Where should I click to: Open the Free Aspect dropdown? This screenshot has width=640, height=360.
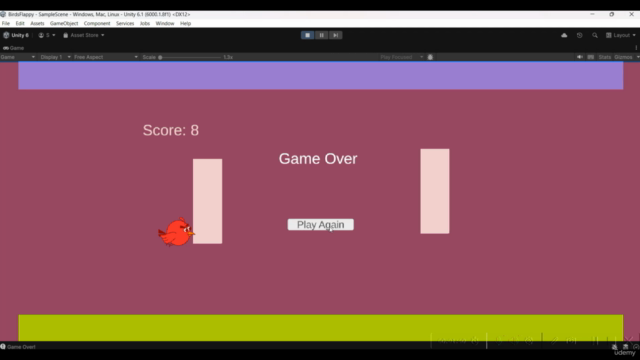pyautogui.click(x=106, y=57)
